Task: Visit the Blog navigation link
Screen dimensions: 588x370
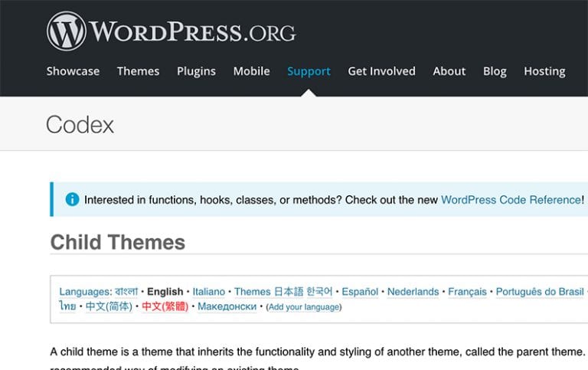Action: [495, 71]
